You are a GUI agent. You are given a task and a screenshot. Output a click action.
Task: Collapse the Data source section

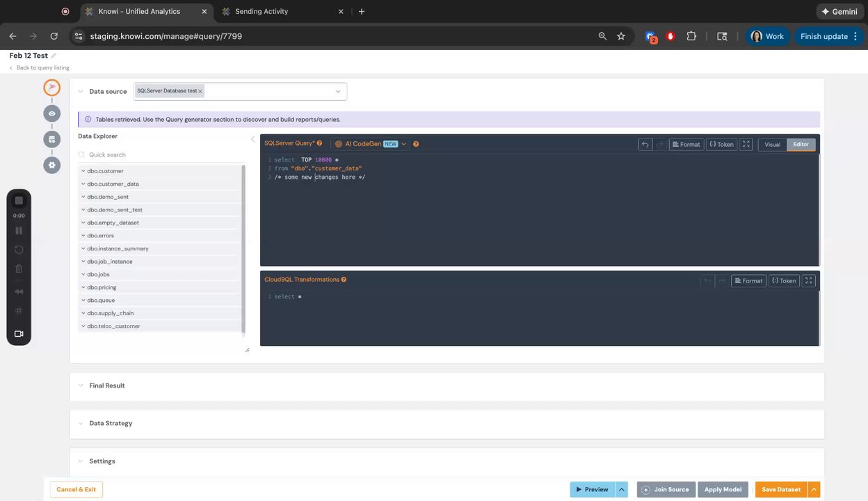tap(81, 91)
